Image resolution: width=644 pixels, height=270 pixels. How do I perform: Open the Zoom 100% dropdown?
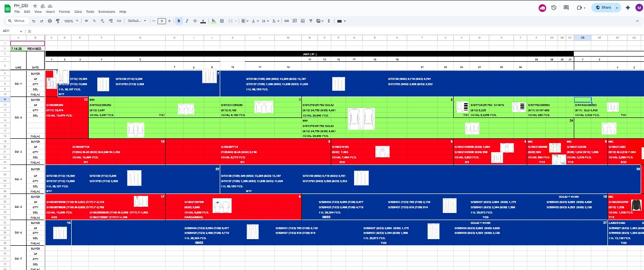[x=71, y=21]
